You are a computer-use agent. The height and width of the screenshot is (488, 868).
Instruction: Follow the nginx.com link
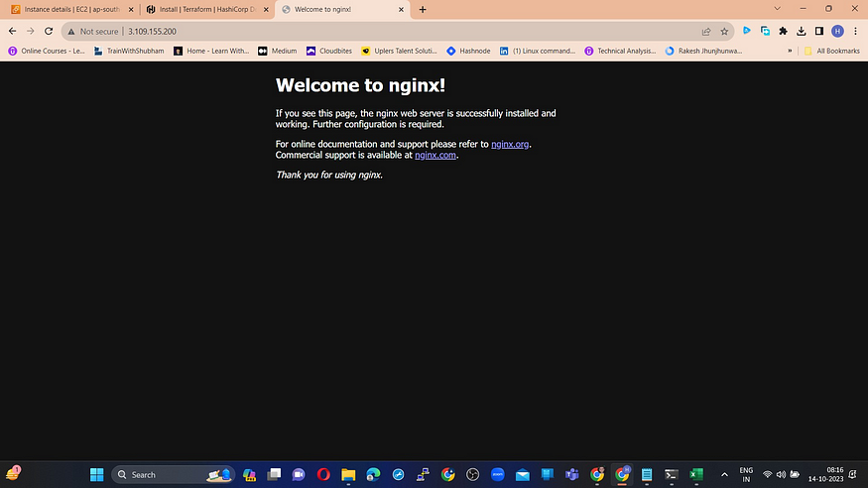coord(435,155)
